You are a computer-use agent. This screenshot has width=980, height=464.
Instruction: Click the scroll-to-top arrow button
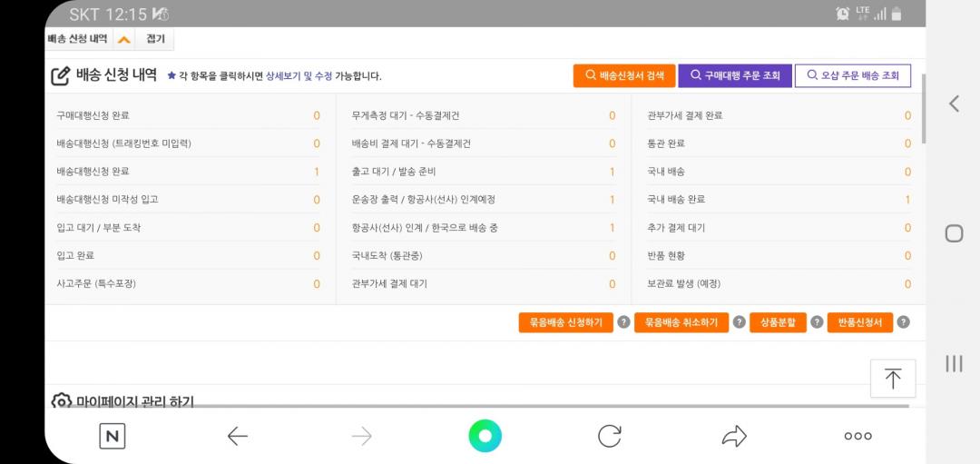[892, 379]
